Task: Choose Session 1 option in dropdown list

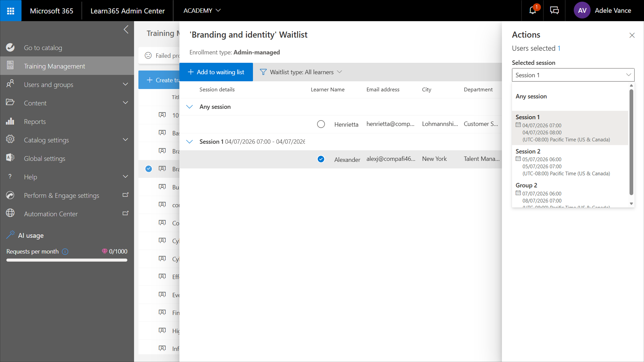Action: tap(570, 128)
